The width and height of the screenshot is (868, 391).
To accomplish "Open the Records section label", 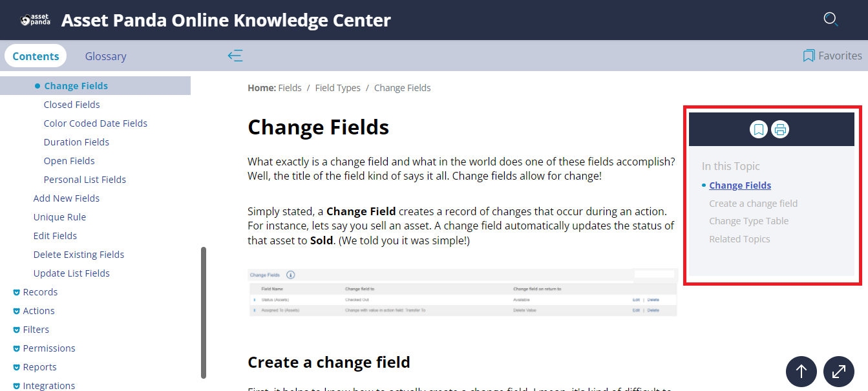I will coord(40,292).
